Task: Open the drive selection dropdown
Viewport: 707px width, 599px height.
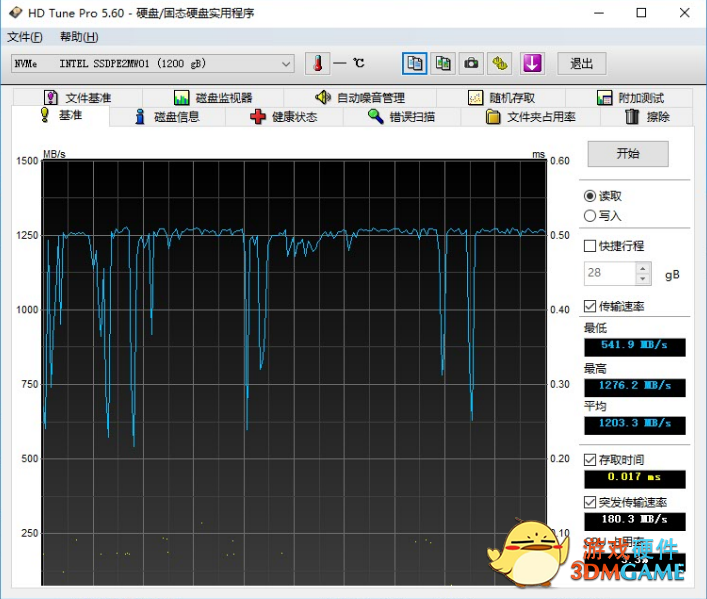Action: 153,64
